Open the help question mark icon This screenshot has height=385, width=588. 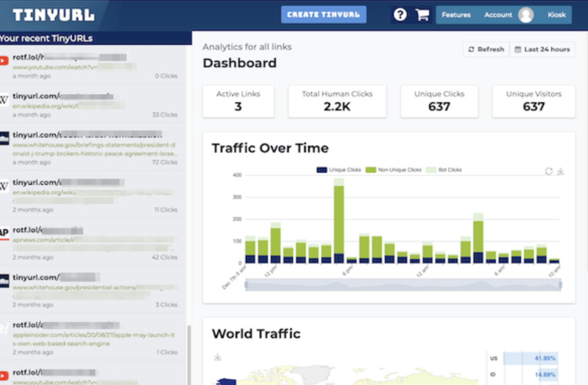400,15
